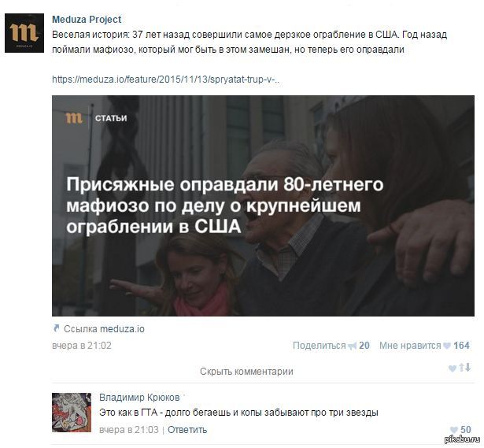Click the Ссылка meduza.io source link
The image size is (484, 448).
pyautogui.click(x=104, y=329)
